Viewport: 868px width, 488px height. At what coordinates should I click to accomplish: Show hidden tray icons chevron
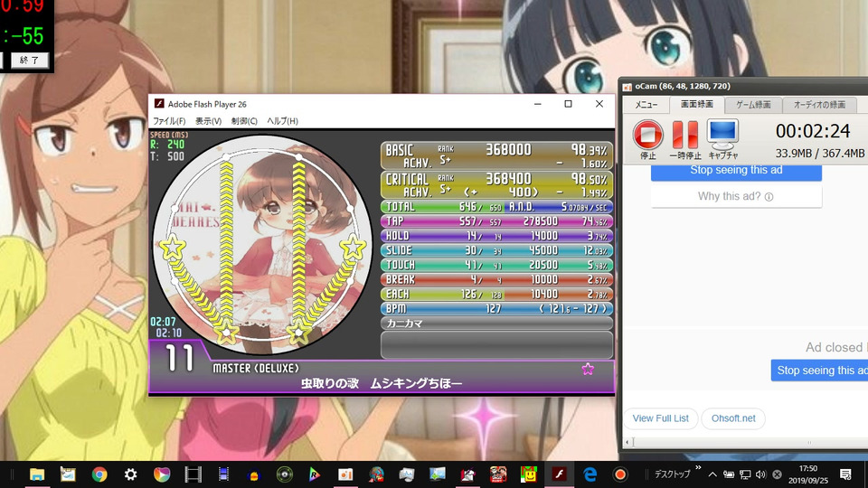tap(712, 474)
